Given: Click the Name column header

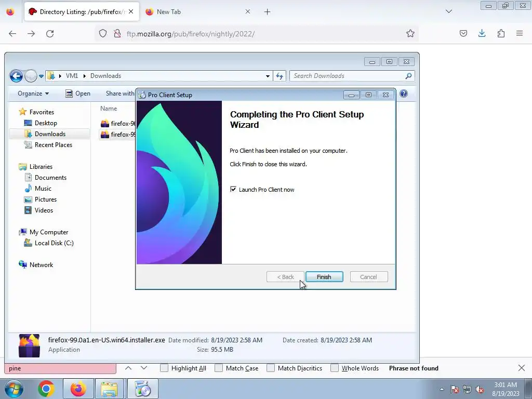Looking at the screenshot, I should (109, 109).
